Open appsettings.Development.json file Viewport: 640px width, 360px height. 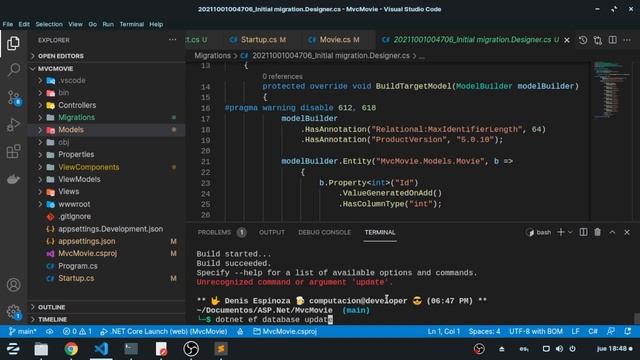106,229
